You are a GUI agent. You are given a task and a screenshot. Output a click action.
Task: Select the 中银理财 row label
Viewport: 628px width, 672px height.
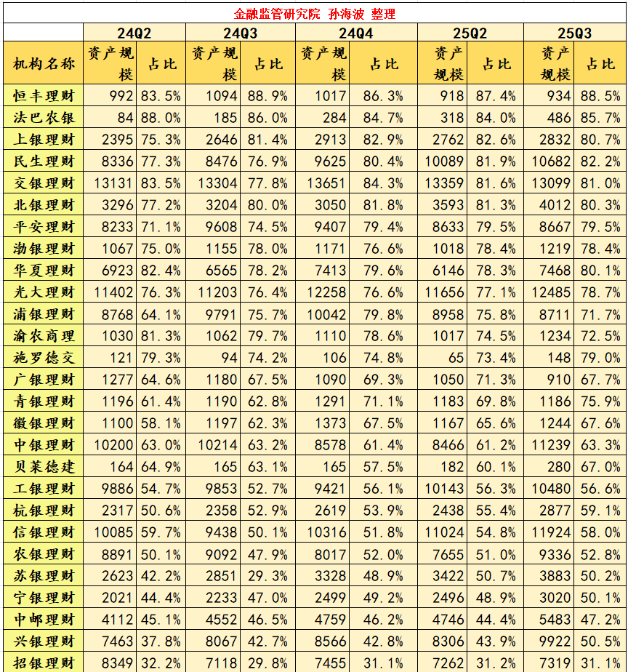pyautogui.click(x=44, y=444)
